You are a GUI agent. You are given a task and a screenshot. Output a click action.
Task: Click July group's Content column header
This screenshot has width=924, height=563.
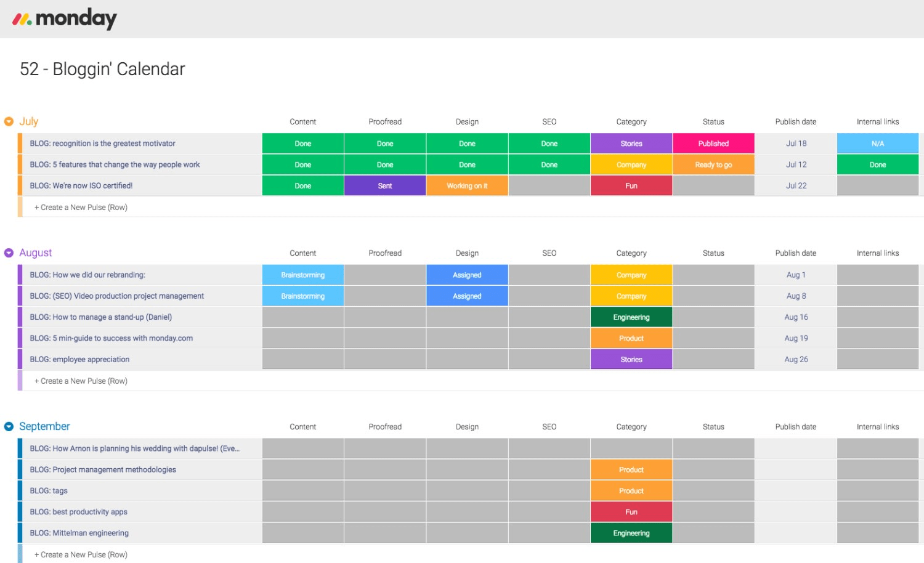point(303,122)
